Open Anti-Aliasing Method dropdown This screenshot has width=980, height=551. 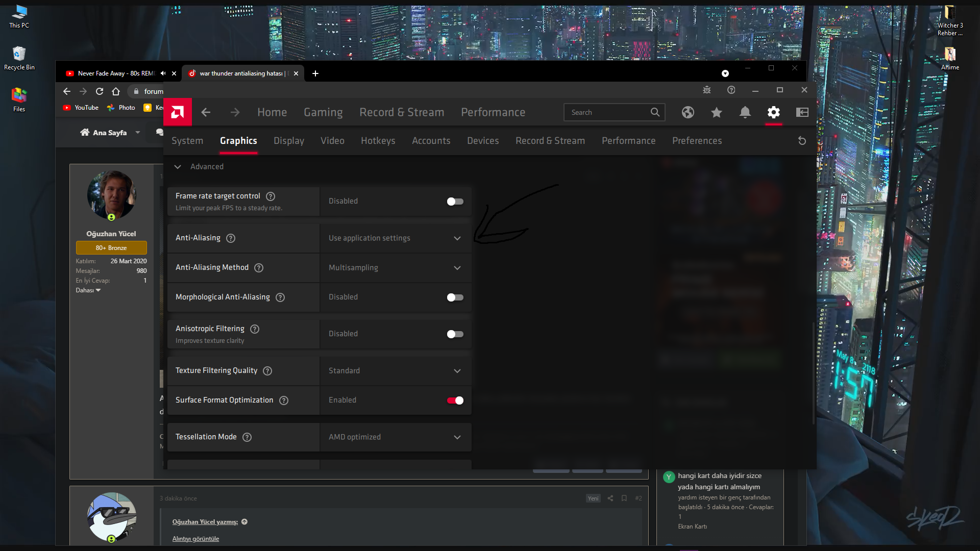point(396,268)
